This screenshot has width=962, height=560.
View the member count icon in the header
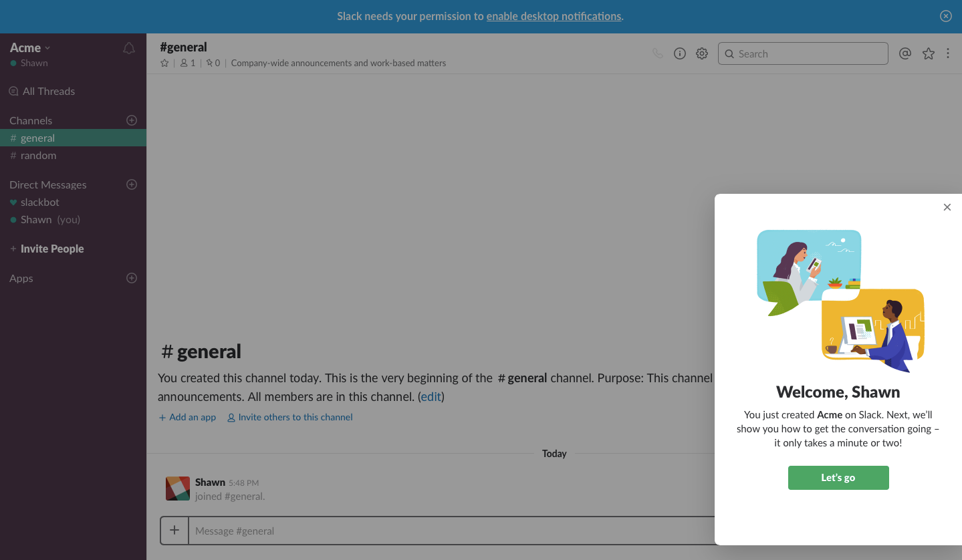(188, 63)
